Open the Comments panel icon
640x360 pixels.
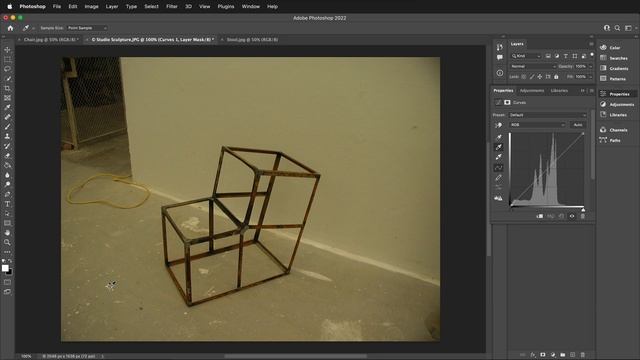[x=500, y=58]
